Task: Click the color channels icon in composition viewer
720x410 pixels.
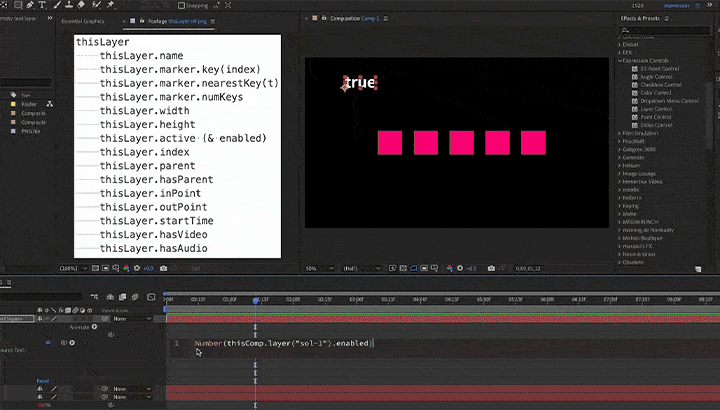Action: [449, 268]
